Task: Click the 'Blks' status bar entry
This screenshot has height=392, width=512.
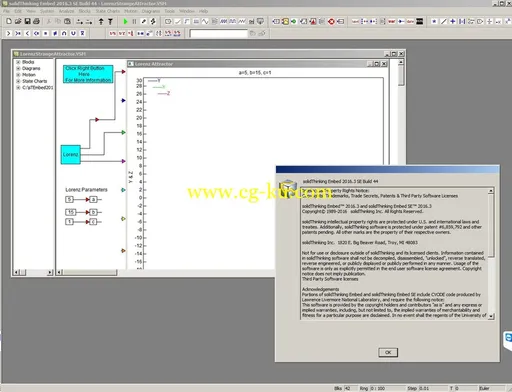Action: click(x=338, y=388)
